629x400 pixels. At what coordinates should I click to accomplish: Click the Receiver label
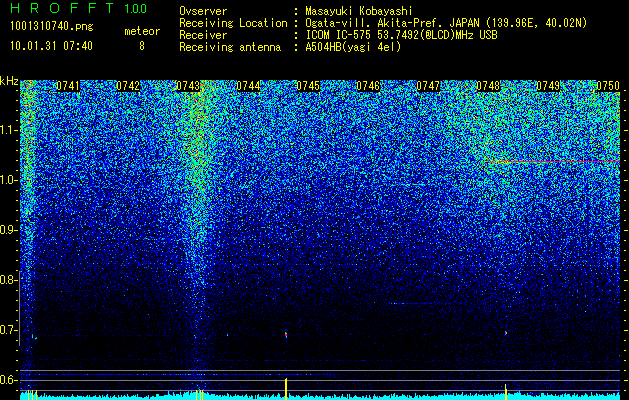coord(203,35)
